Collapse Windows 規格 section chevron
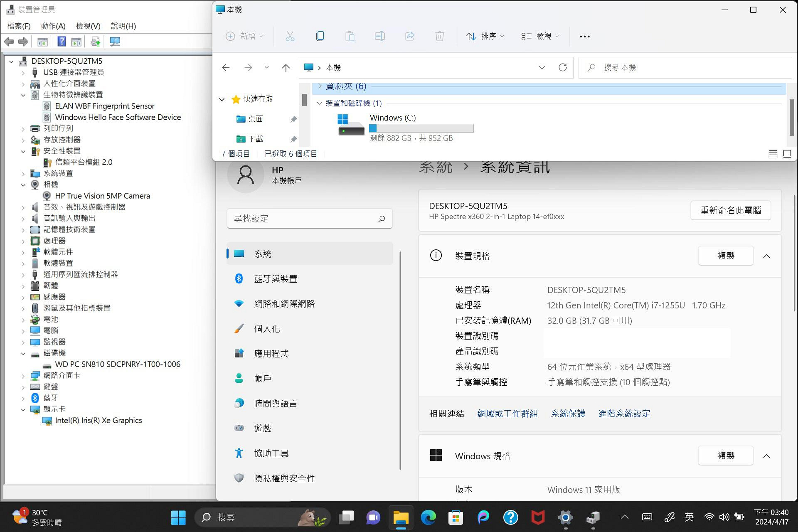 [767, 456]
